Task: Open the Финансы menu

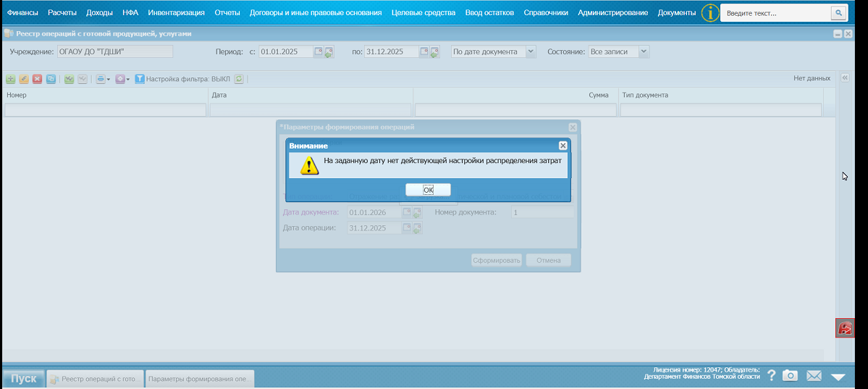Action: click(x=22, y=12)
